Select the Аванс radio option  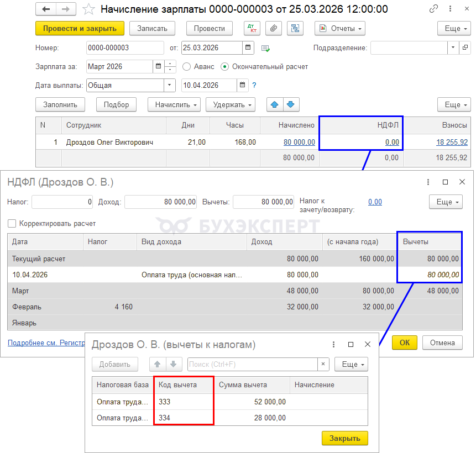coord(186,67)
